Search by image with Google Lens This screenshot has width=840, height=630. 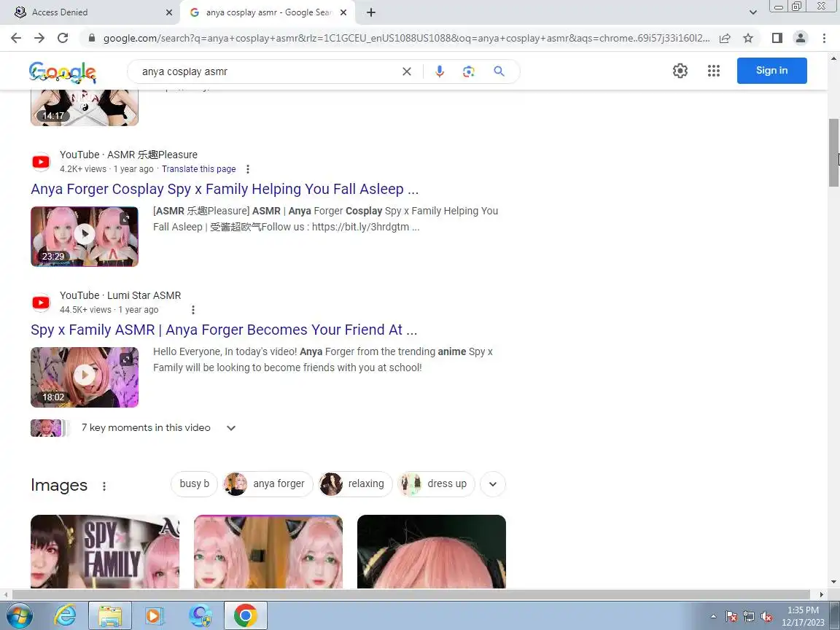469,71
